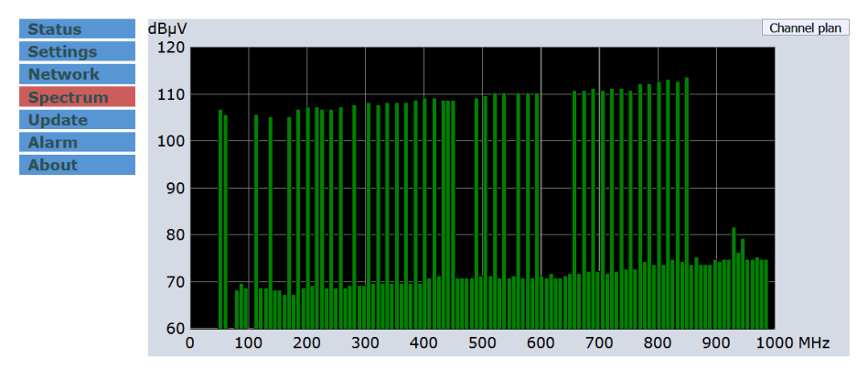
Task: Click the 800 label on the frequency axis
Action: tap(659, 343)
